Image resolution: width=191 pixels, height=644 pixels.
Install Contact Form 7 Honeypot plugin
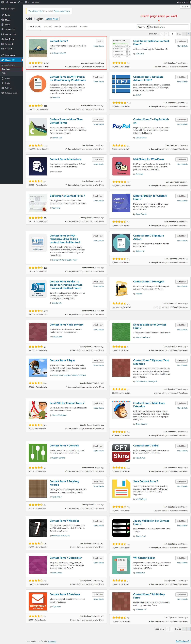(182, 282)
